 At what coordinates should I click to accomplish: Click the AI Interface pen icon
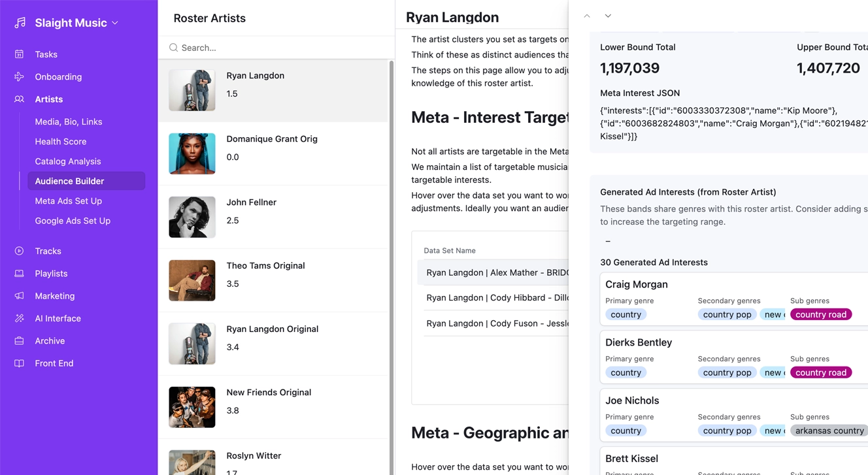click(18, 318)
